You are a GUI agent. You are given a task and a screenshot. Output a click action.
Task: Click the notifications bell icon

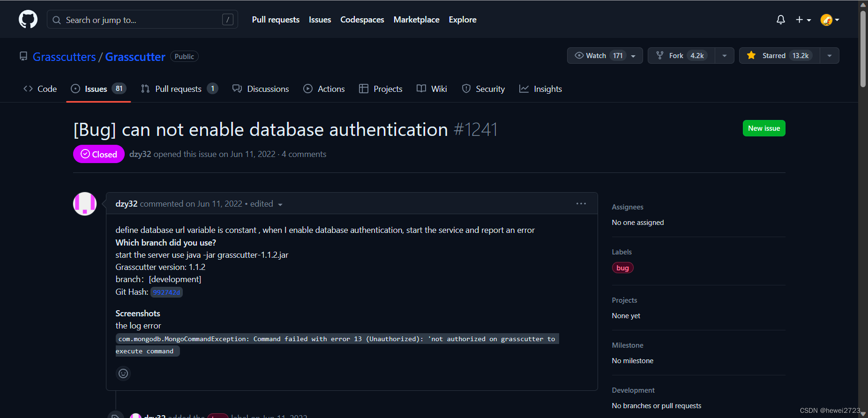pyautogui.click(x=781, y=20)
